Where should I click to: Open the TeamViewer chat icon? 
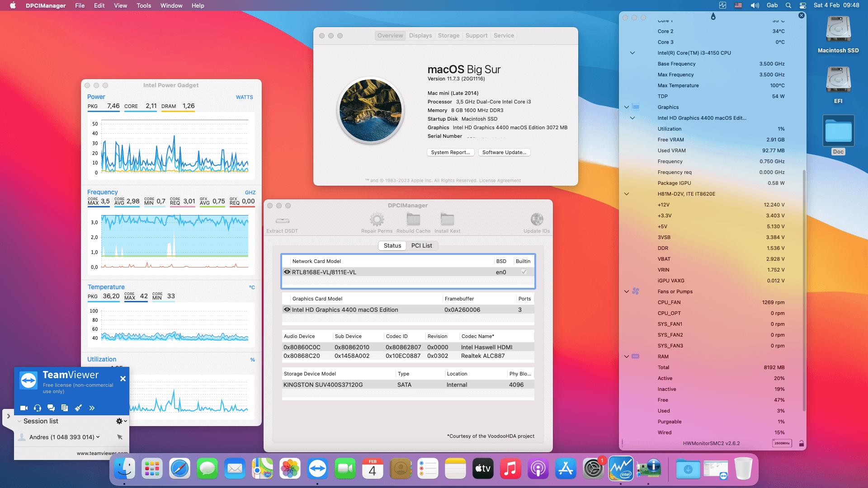coord(51,408)
